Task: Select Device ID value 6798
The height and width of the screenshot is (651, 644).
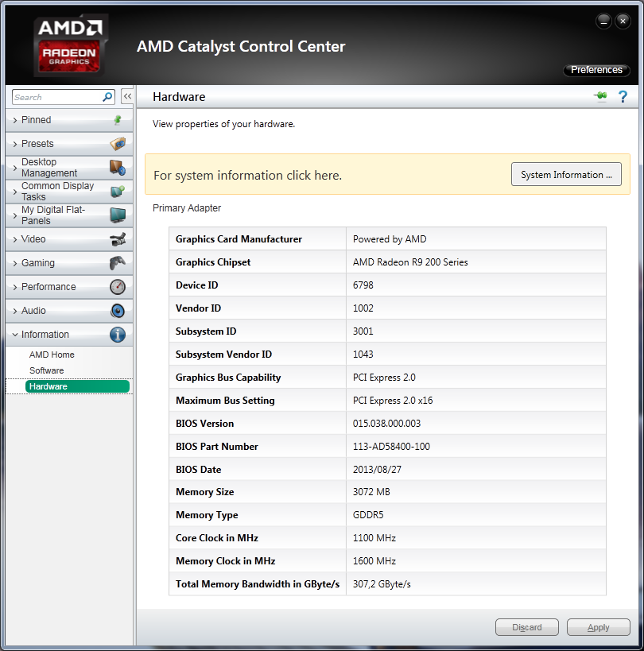Action: (x=363, y=285)
